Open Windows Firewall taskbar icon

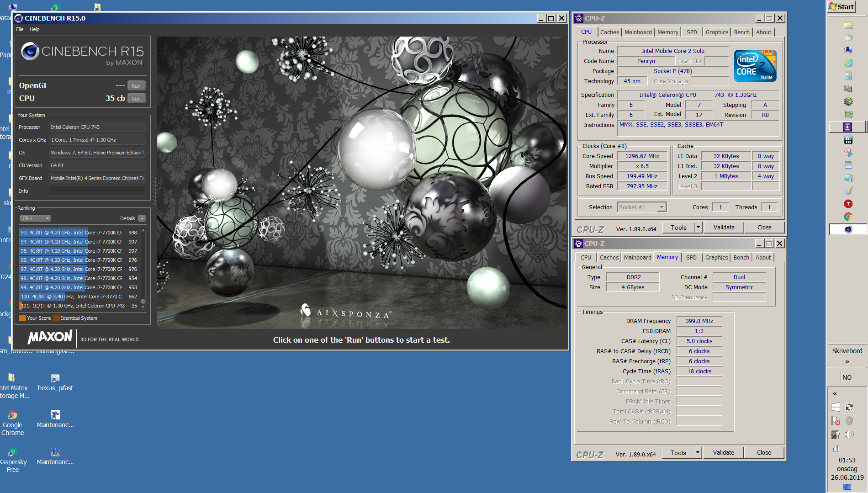click(x=848, y=89)
